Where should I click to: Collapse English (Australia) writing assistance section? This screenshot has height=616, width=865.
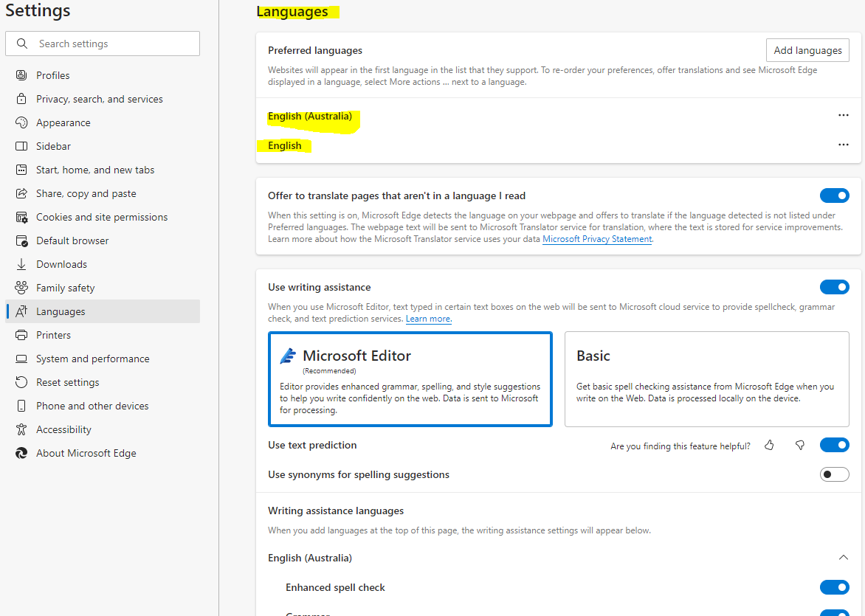[843, 558]
